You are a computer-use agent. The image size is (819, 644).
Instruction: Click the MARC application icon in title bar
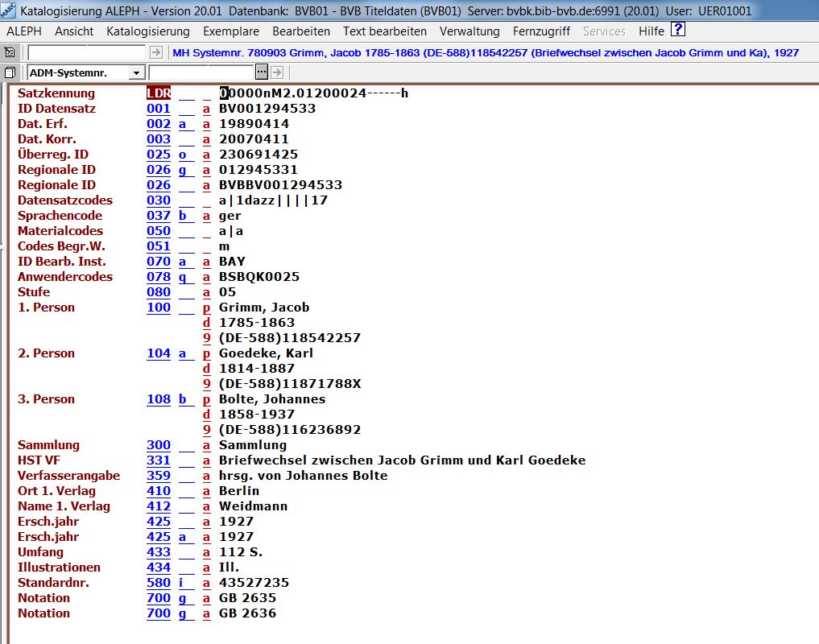click(x=8, y=10)
